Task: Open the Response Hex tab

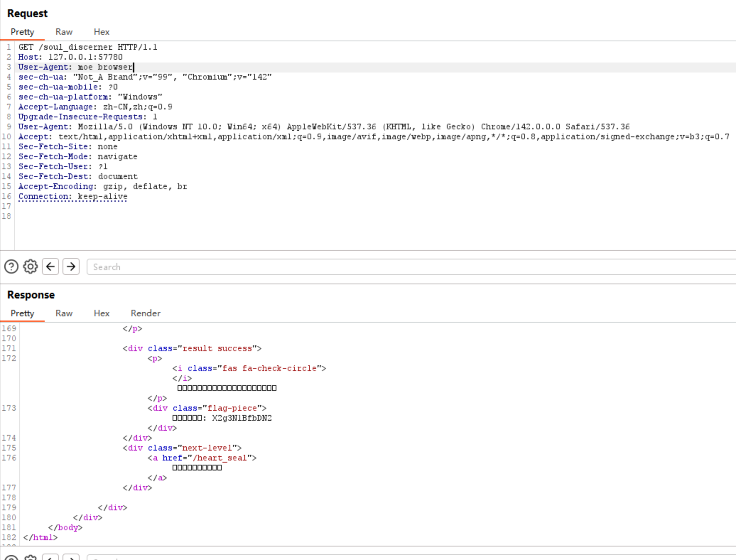Action: point(101,313)
